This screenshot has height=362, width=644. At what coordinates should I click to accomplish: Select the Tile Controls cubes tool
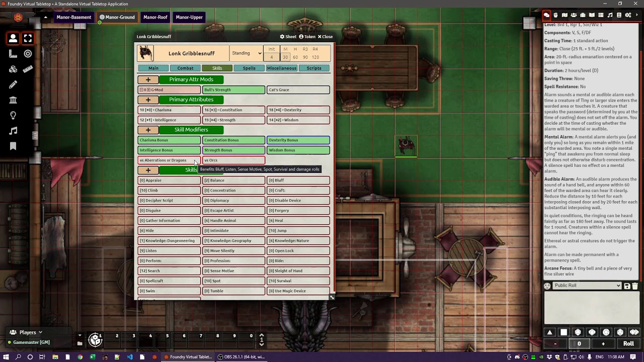click(x=13, y=69)
